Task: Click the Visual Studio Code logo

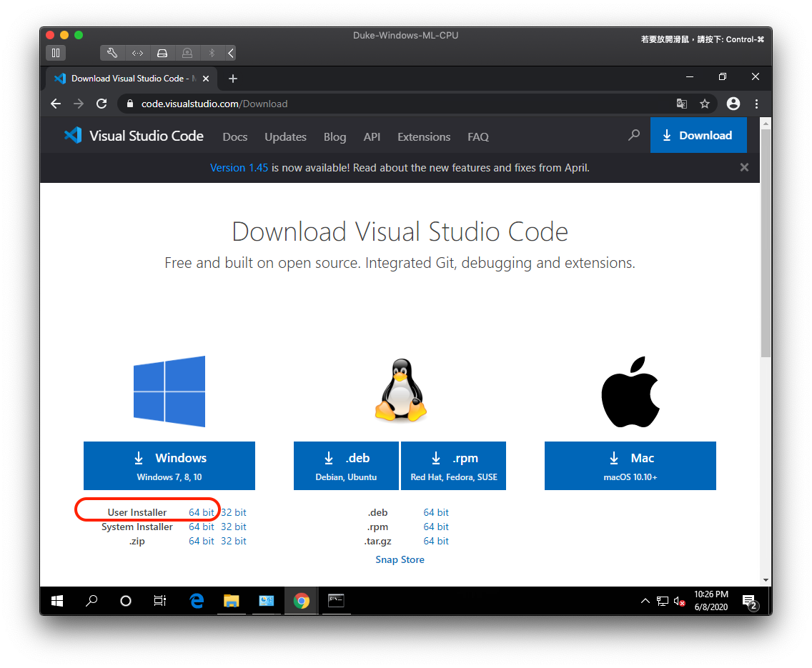Action: pyautogui.click(x=74, y=135)
